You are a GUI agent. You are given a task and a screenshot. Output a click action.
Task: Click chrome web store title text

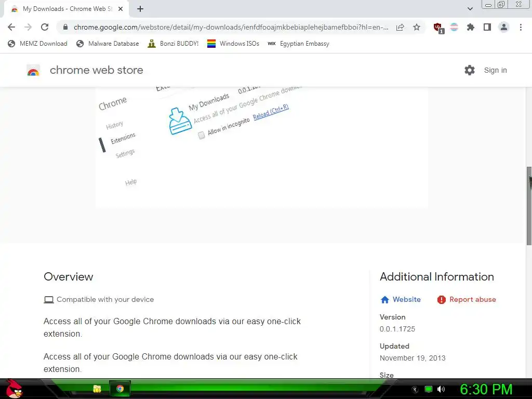[x=96, y=70]
